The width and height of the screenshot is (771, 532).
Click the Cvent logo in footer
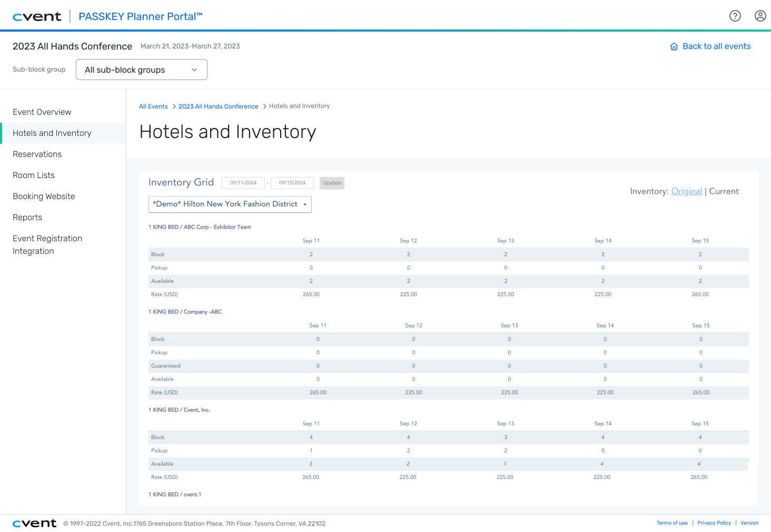pos(34,523)
